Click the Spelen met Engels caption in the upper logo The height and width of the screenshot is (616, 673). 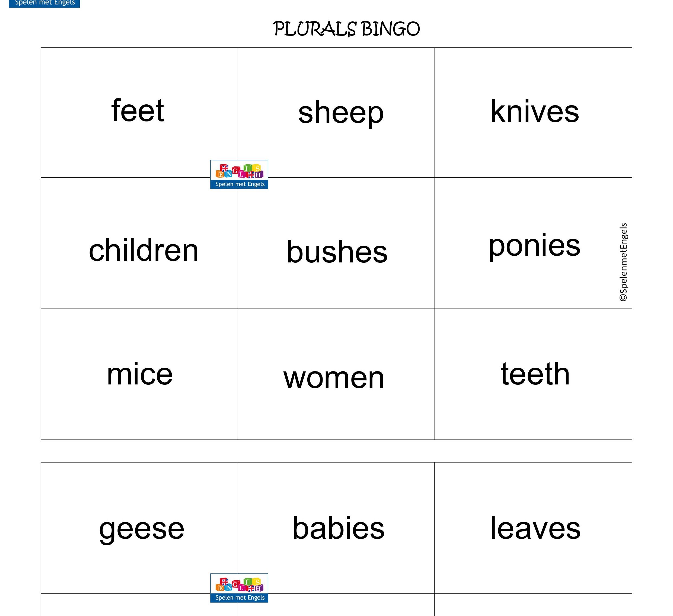coord(240,184)
